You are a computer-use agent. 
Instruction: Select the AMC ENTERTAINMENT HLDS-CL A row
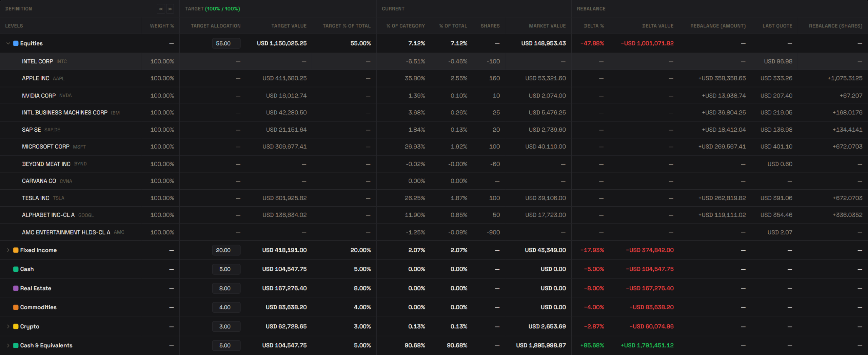pos(434,232)
